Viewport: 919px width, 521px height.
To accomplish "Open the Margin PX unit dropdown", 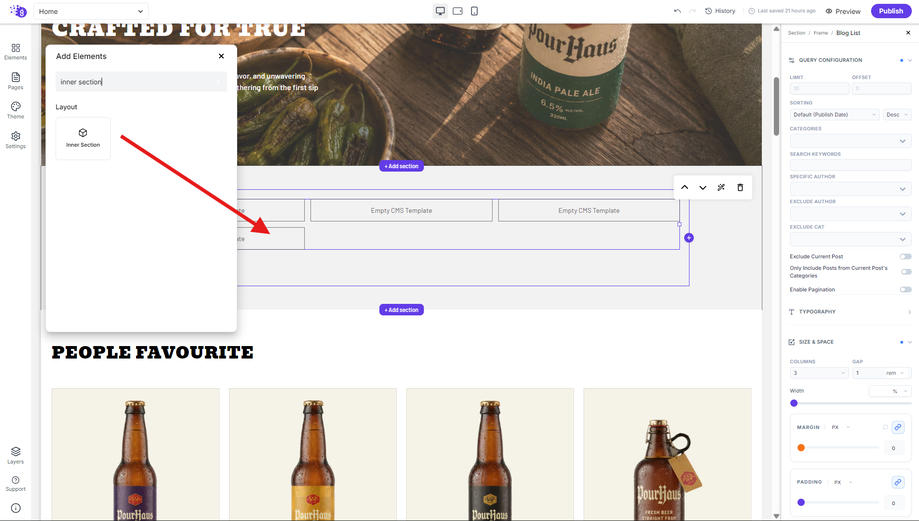I will tap(840, 427).
